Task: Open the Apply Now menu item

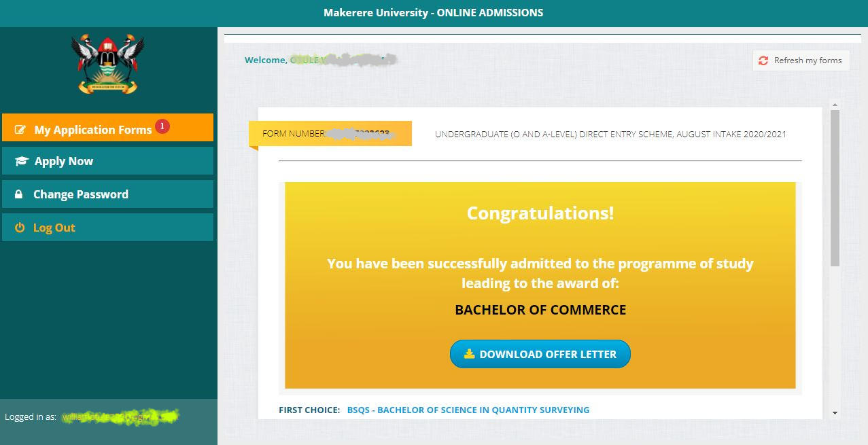Action: (107, 161)
